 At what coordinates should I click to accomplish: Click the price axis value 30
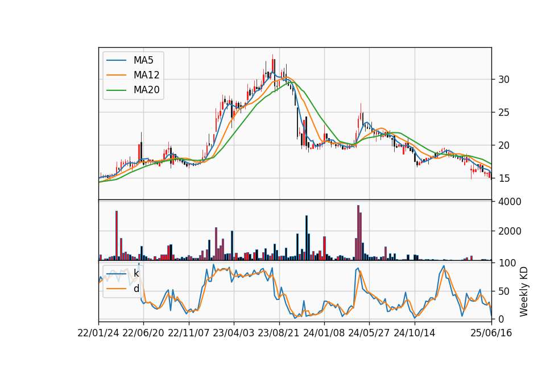(504, 80)
